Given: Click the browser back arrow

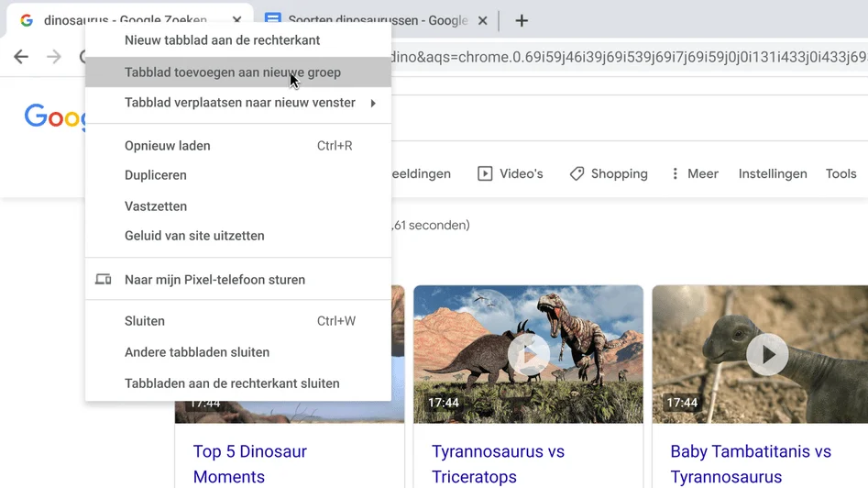Looking at the screenshot, I should coord(21,57).
